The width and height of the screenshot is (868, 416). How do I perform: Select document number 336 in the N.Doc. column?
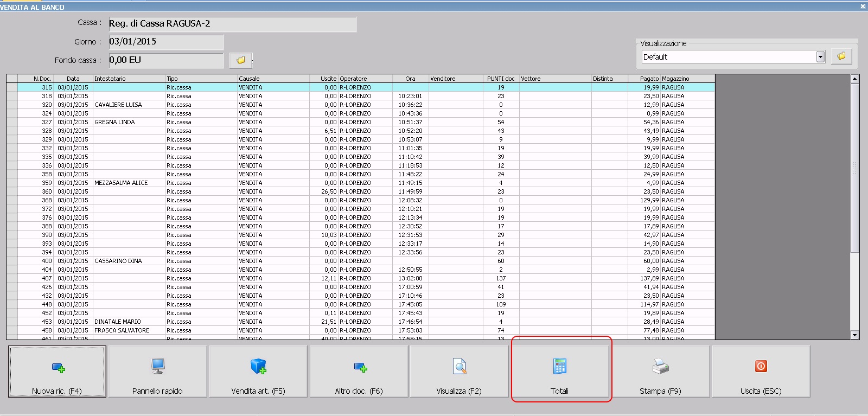point(47,165)
